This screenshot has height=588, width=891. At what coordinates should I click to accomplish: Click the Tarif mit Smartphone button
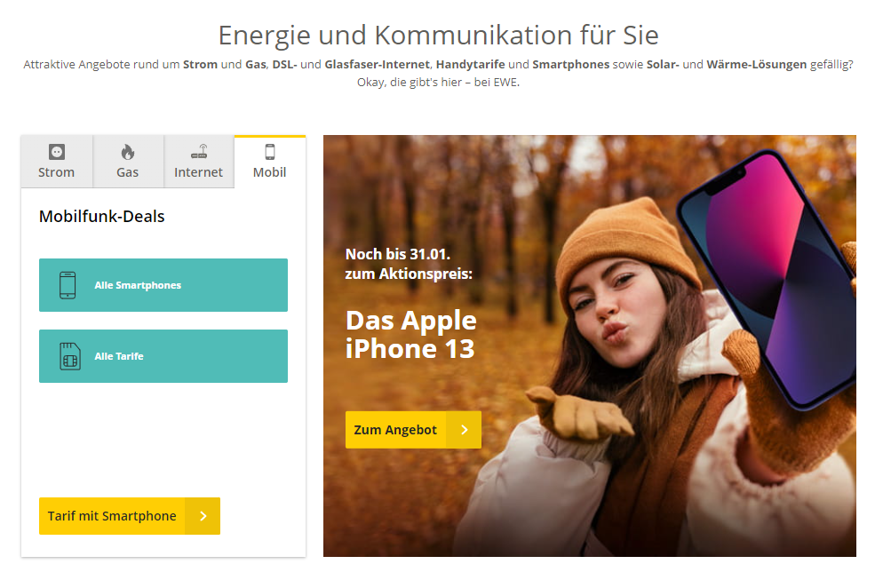point(130,516)
